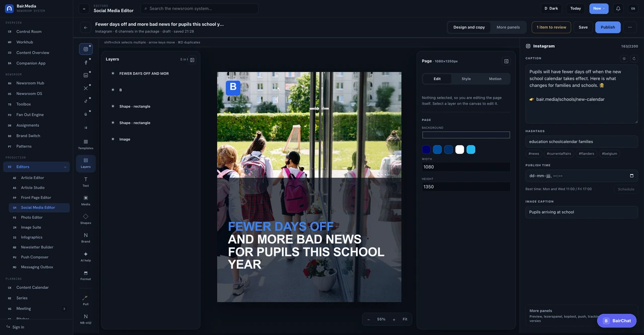Image resolution: width=644 pixels, height=335 pixels.
Task: Open the 1 item to review
Action: click(x=551, y=27)
